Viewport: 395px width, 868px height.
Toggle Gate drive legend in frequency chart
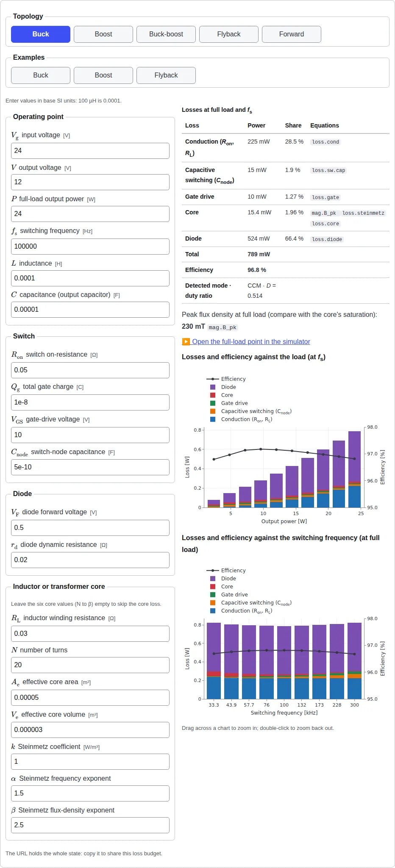(229, 594)
